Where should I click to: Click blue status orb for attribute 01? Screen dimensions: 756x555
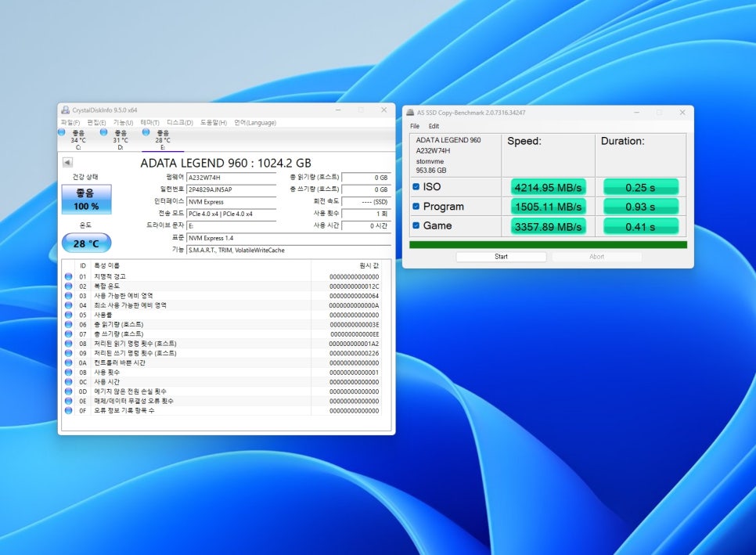(x=68, y=276)
